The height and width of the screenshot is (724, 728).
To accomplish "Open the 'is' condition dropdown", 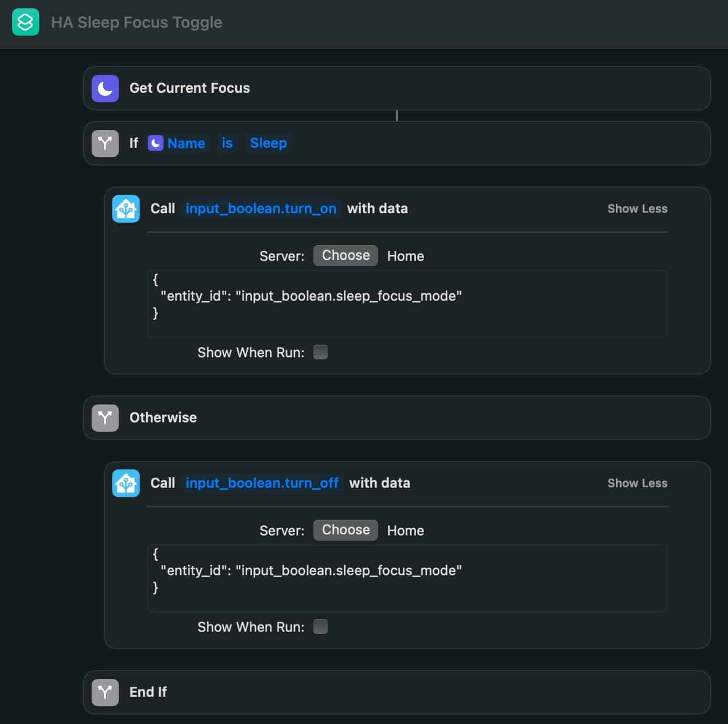I will (x=227, y=143).
